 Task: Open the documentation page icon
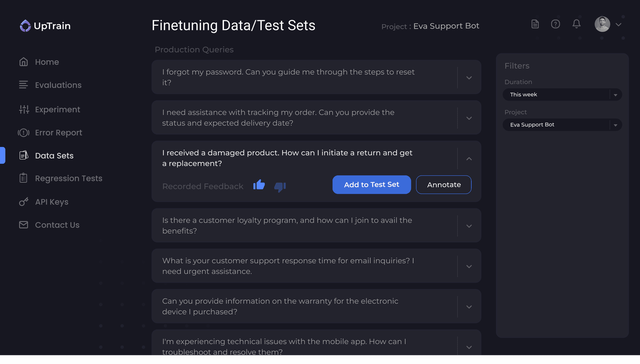(535, 24)
